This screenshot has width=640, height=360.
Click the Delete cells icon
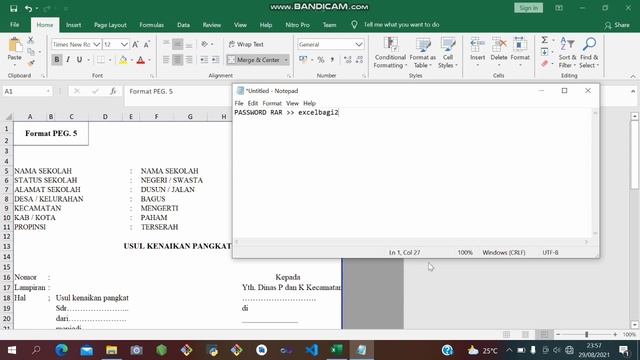point(499,45)
